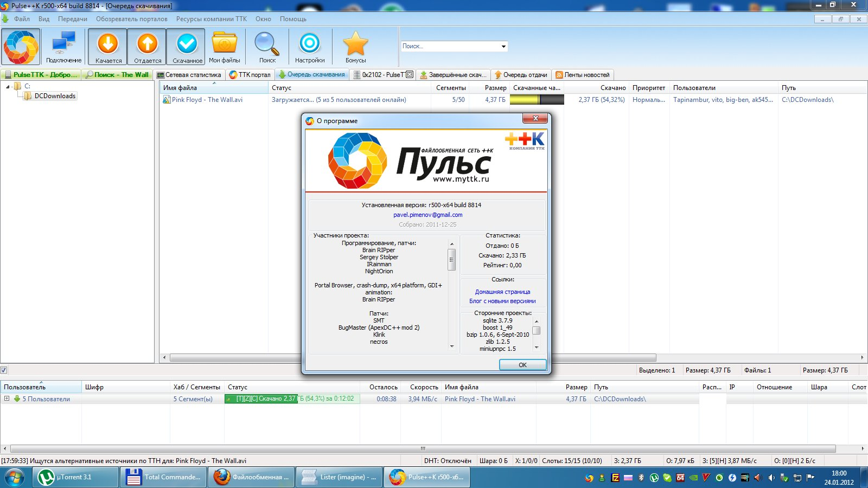Open the Подключение connection tool

pos(63,47)
